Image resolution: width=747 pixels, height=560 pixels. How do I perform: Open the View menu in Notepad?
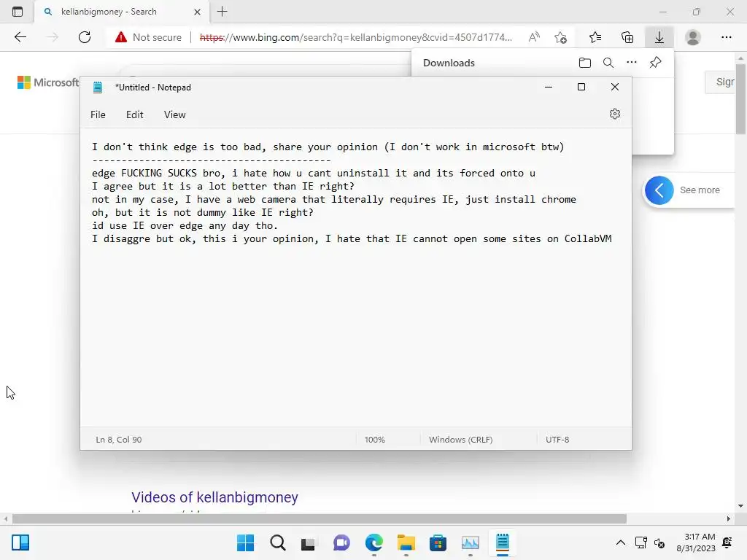(175, 114)
